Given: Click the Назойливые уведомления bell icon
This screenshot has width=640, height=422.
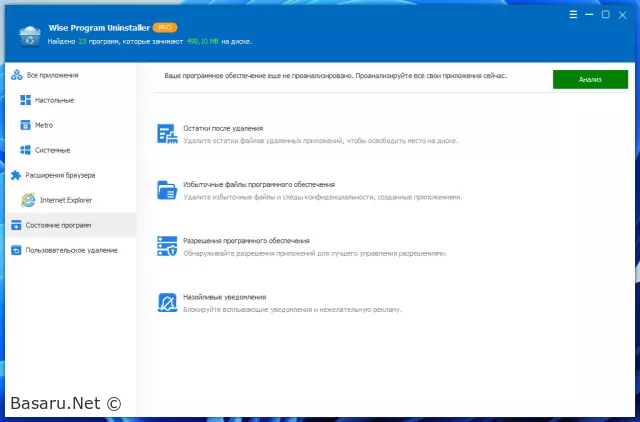Looking at the screenshot, I should coord(167,302).
